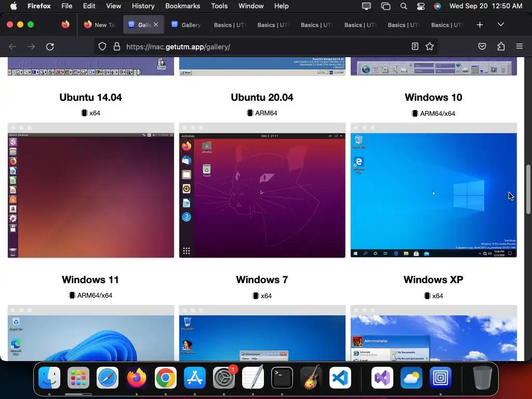Viewport: 532px width, 399px height.
Task: Launch Safari from the Dock
Action: click(108, 378)
